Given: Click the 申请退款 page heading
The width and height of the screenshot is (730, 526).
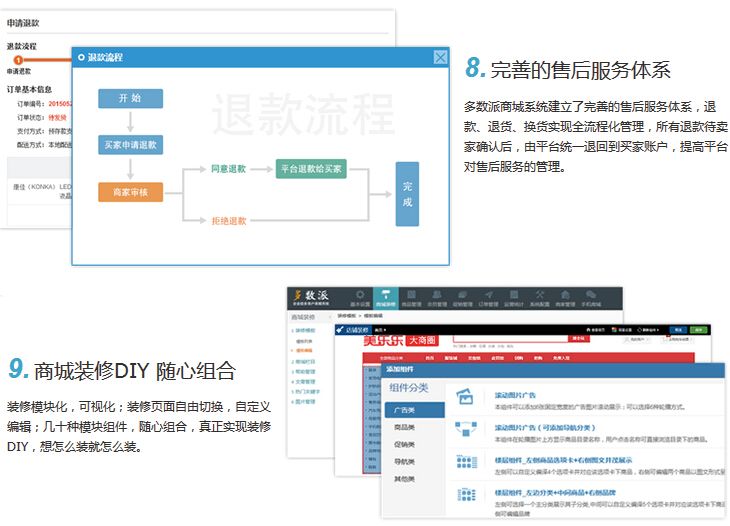Looking at the screenshot, I should tap(23, 23).
